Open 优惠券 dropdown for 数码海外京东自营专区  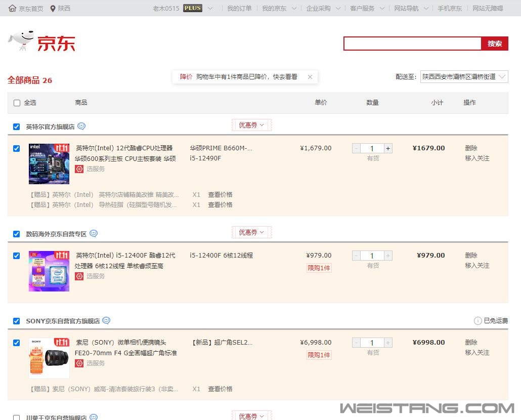click(x=251, y=232)
